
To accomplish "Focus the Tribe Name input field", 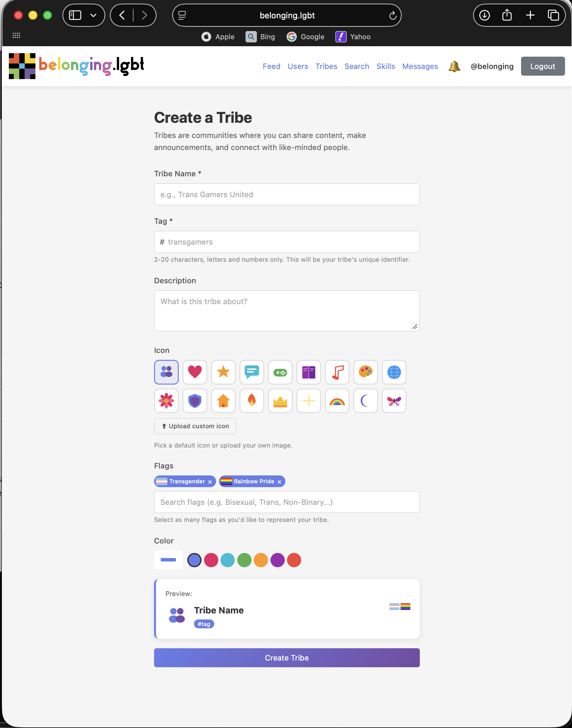I will click(287, 194).
